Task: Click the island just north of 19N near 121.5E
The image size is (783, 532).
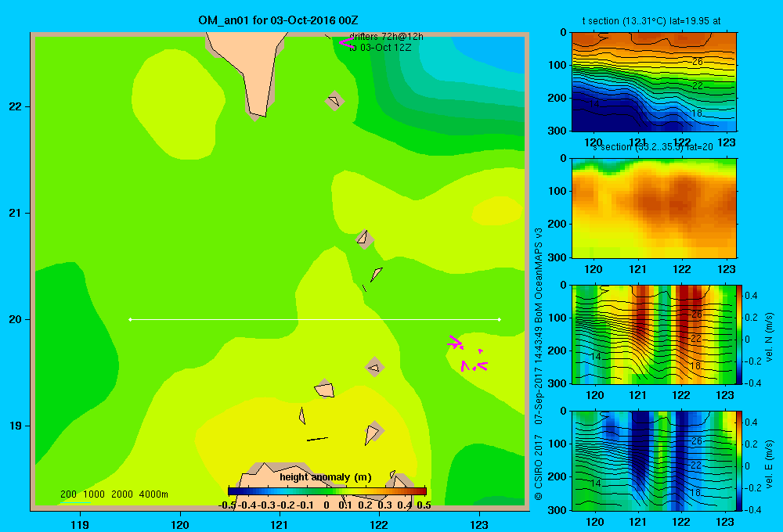Action: click(324, 390)
